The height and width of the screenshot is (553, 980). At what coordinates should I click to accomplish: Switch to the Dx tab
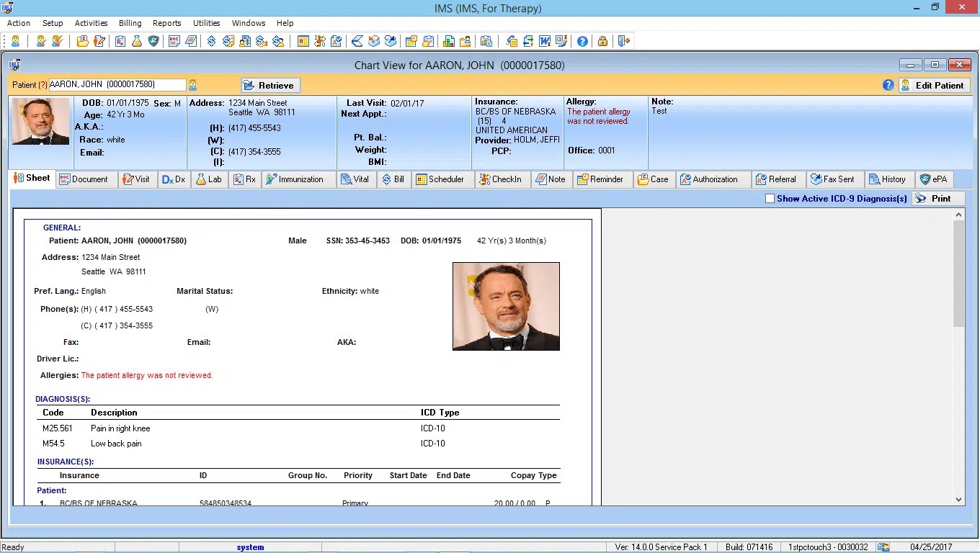click(174, 179)
